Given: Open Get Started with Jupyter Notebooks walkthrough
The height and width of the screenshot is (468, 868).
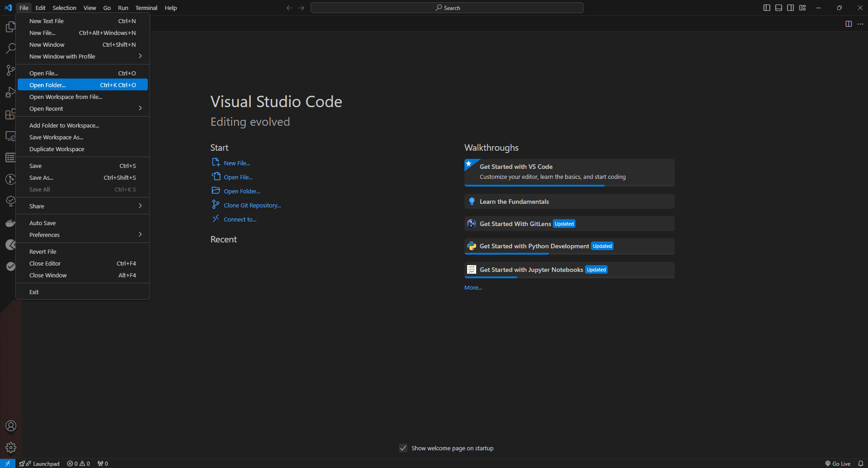Looking at the screenshot, I should pos(569,270).
